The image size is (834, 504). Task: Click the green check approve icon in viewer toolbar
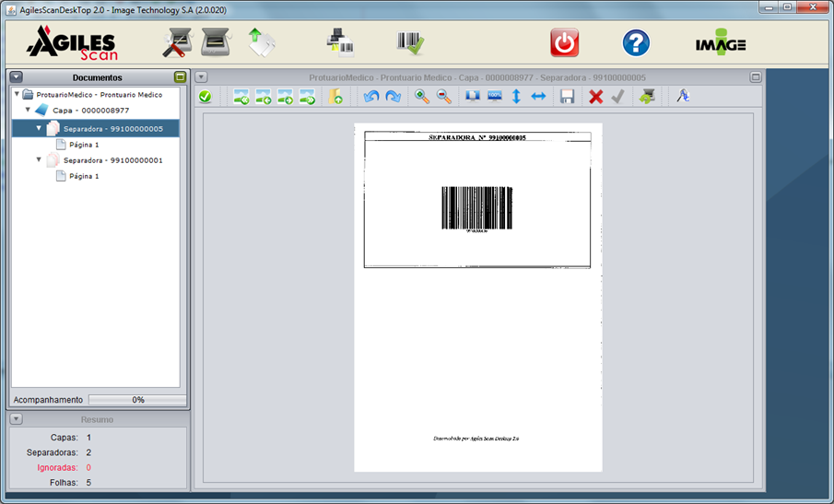206,97
